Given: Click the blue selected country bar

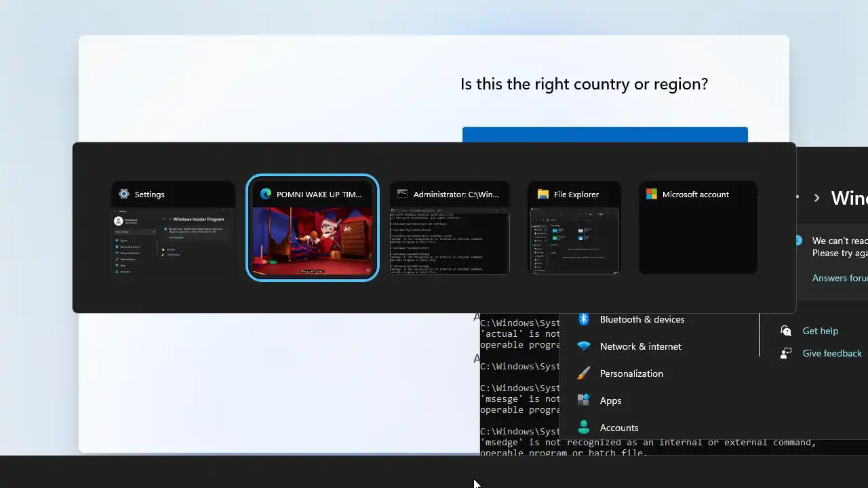Looking at the screenshot, I should (605, 135).
